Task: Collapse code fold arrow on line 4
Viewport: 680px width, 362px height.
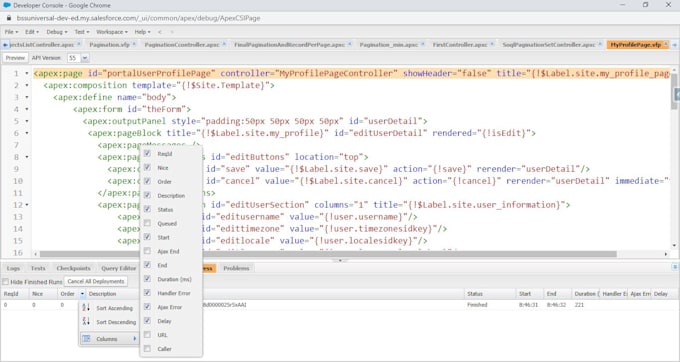Action: pyautogui.click(x=27, y=109)
